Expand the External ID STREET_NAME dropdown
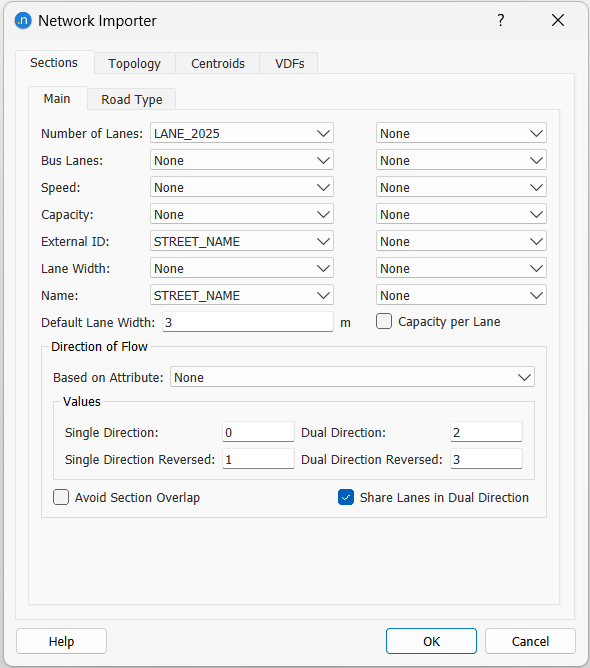 click(x=242, y=242)
